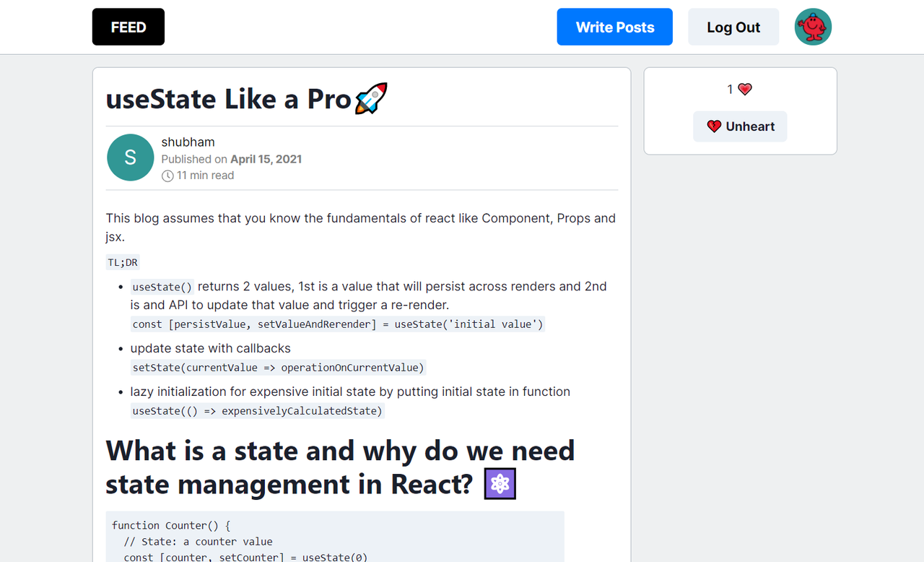Open the profile avatar in the top-right corner
Viewport: 924px width, 562px height.
click(813, 27)
